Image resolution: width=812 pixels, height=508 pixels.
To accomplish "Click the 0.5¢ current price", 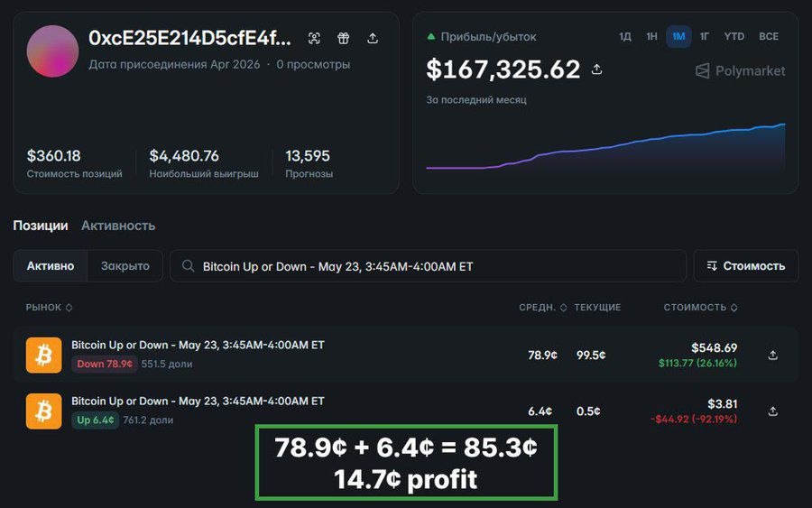I will coord(588,411).
